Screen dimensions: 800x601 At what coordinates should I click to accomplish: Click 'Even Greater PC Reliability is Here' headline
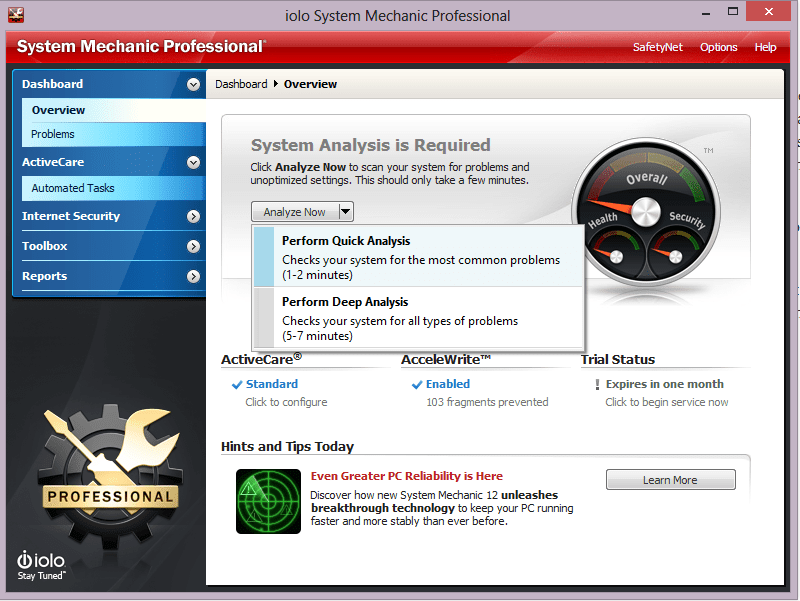coord(407,476)
